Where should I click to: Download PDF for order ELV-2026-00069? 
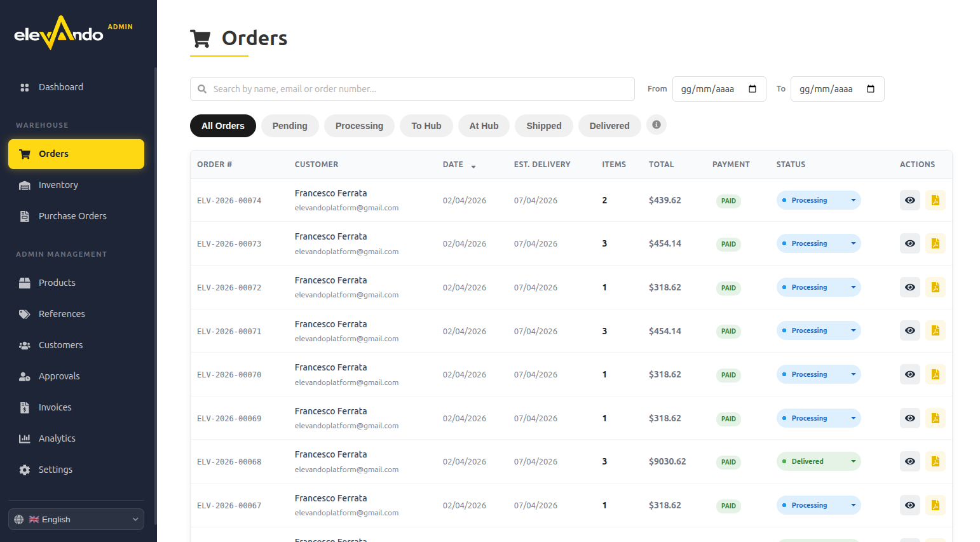936,418
